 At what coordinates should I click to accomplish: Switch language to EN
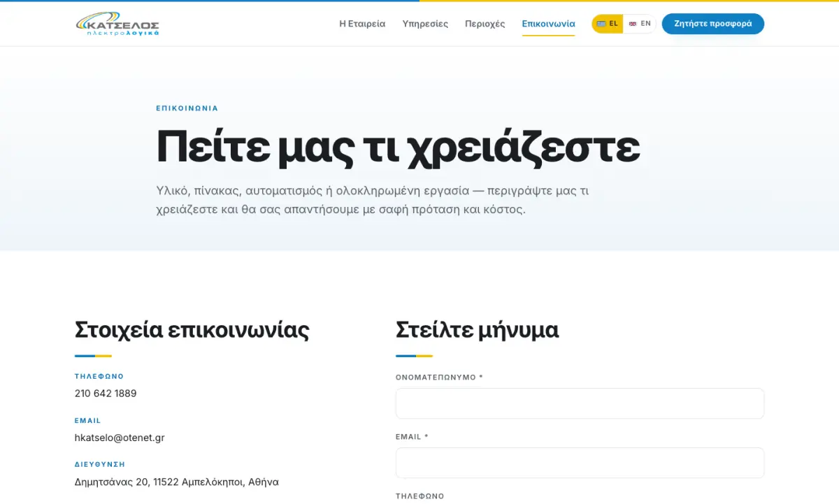point(640,24)
